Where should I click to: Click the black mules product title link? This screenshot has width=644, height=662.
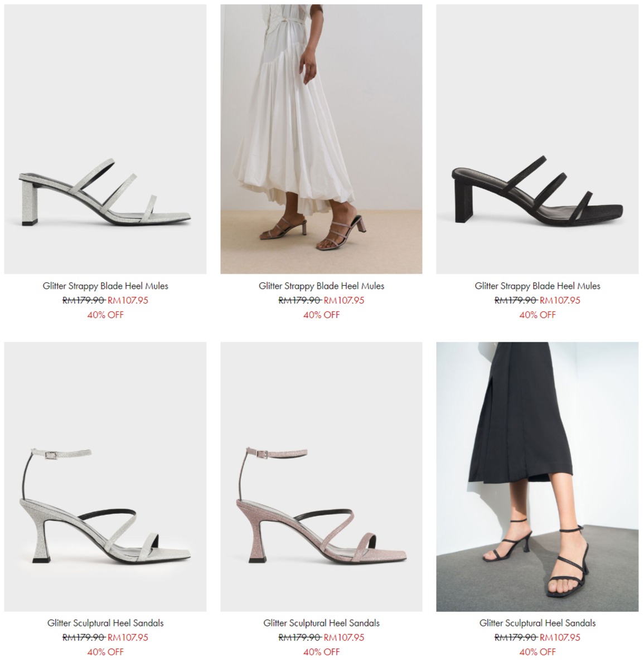point(537,286)
